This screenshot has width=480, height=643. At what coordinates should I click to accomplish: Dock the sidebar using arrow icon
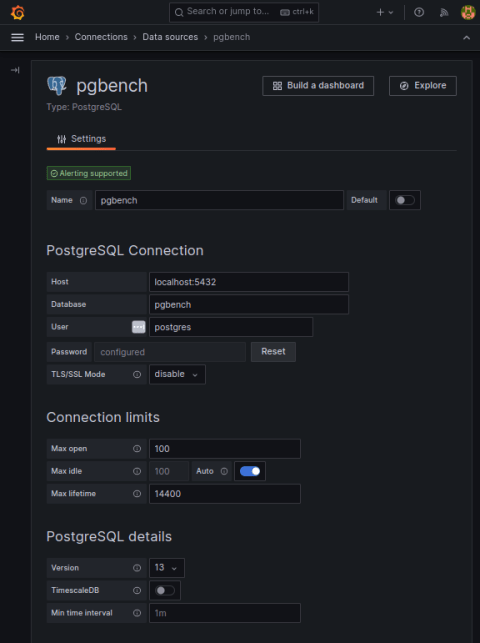click(15, 70)
